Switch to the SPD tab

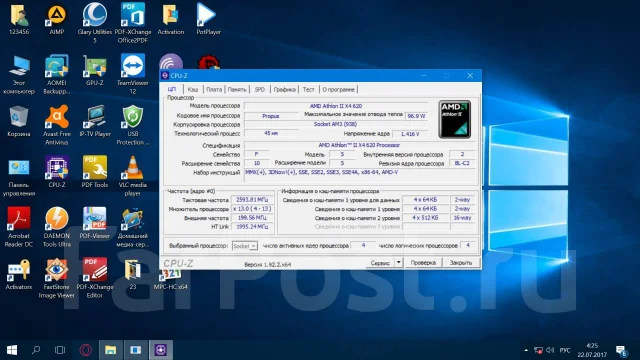click(260, 89)
